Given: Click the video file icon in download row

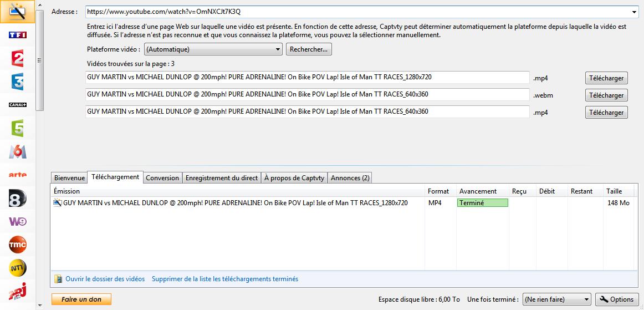Looking at the screenshot, I should (58, 203).
